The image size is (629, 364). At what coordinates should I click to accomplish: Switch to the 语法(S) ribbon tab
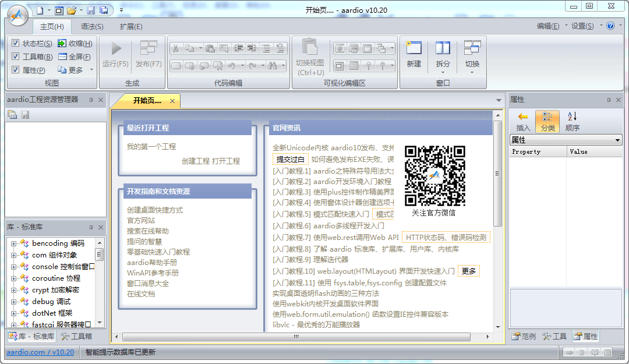coord(92,27)
